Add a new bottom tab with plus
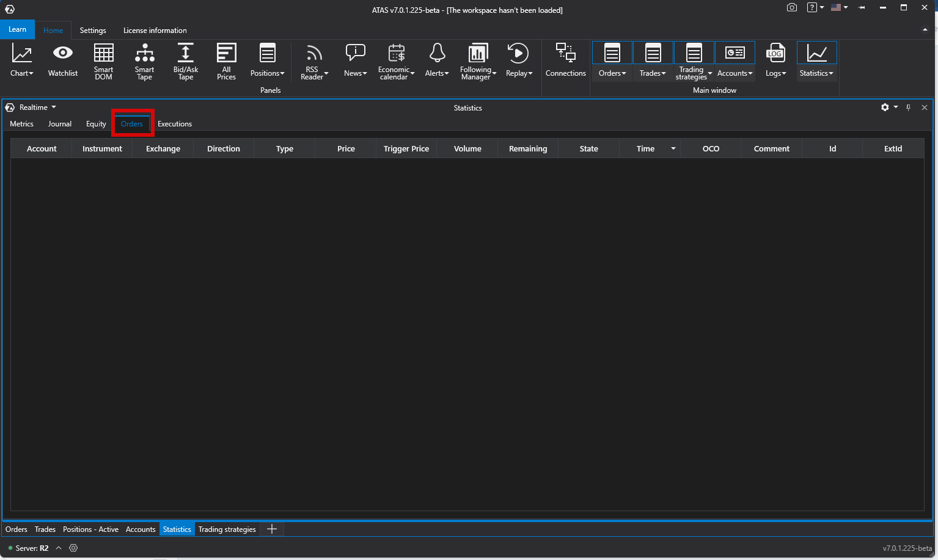Screen dimensions: 938x560 point(272,529)
